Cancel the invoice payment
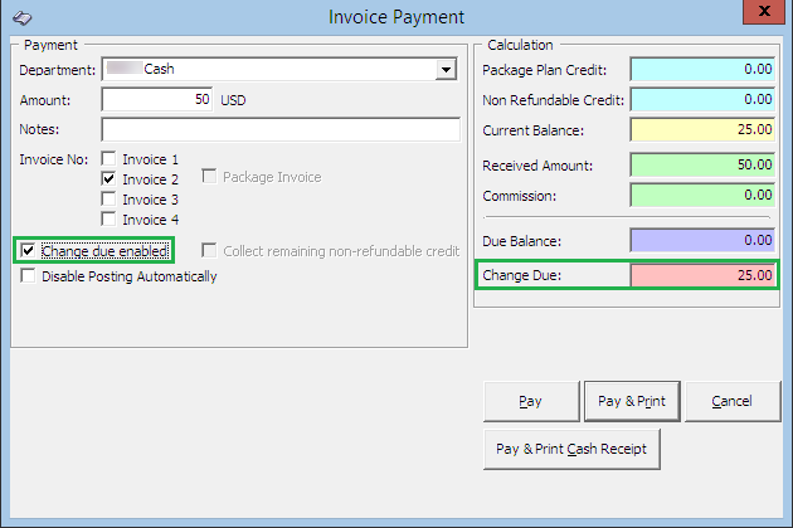This screenshot has height=529, width=793. click(732, 401)
